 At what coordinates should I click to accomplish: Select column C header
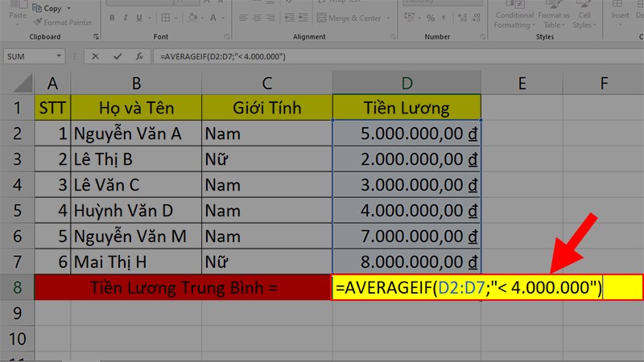(267, 84)
